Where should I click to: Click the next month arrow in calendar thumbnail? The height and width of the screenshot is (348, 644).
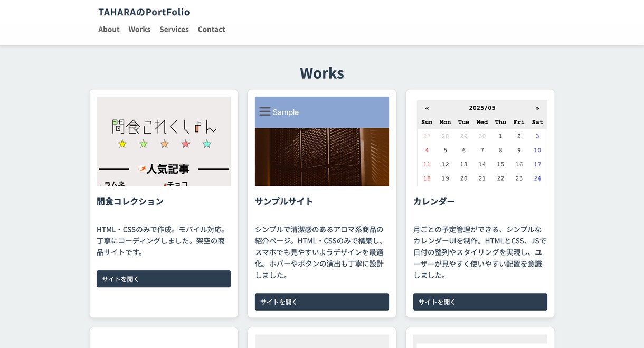coord(537,108)
